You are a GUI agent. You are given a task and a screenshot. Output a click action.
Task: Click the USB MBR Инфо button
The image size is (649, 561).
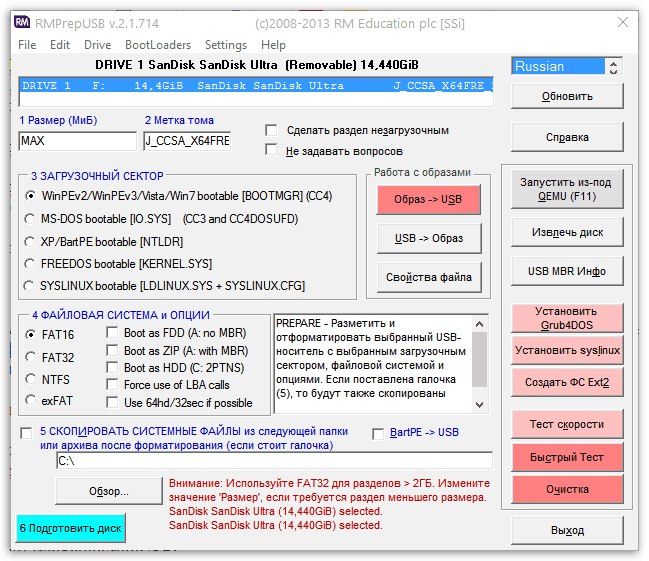567,271
